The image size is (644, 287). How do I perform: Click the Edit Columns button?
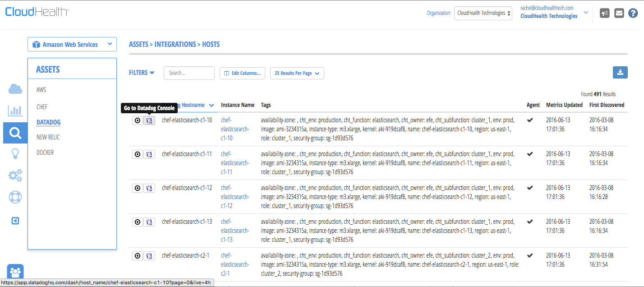(x=242, y=73)
